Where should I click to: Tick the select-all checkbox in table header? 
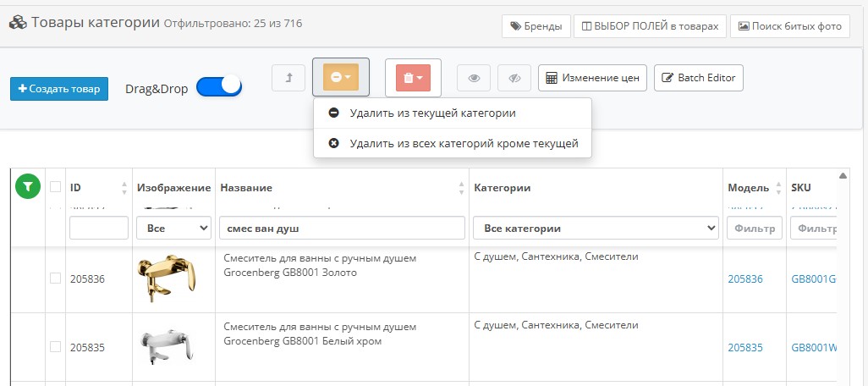56,187
